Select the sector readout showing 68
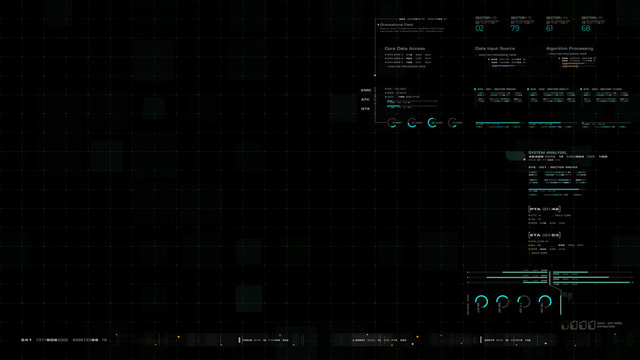This screenshot has height=360, width=640. click(586, 29)
